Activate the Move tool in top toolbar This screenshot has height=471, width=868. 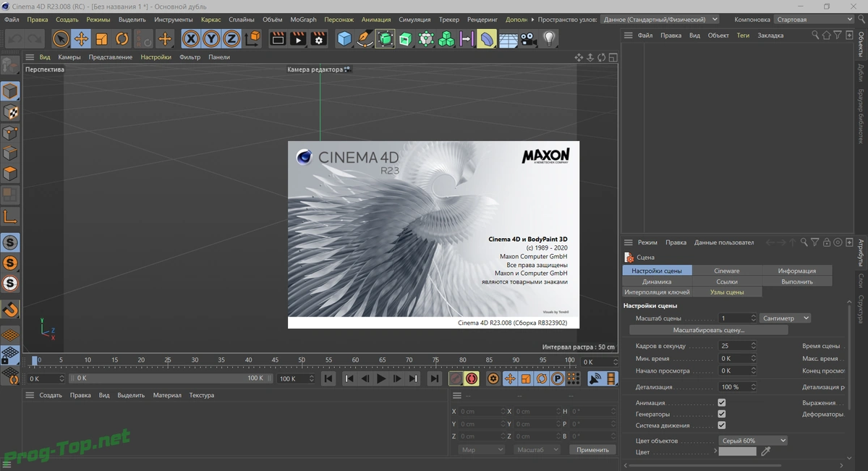click(82, 38)
